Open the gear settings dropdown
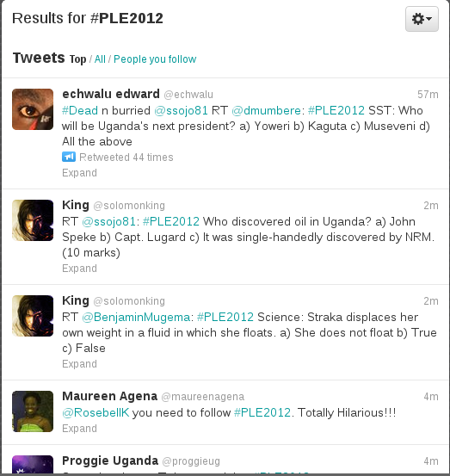 (422, 19)
